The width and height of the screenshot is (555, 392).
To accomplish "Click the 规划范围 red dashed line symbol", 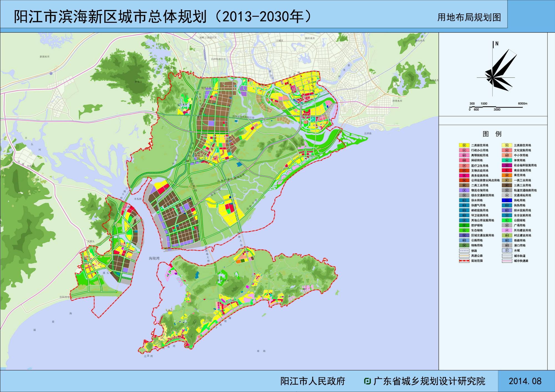I will point(464,261).
